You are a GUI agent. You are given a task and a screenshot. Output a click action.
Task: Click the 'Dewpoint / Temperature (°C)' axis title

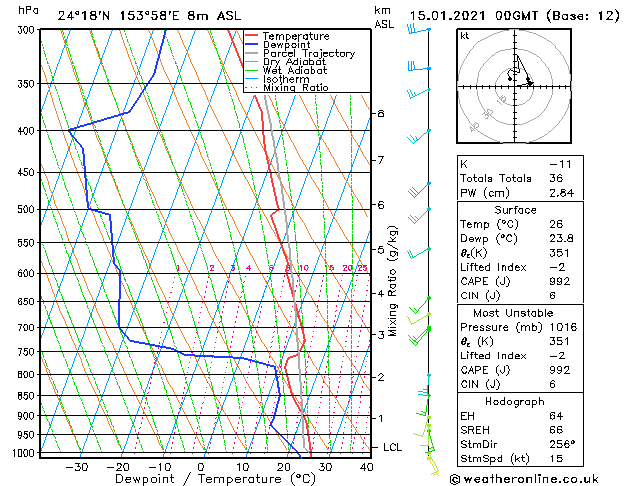(x=215, y=479)
